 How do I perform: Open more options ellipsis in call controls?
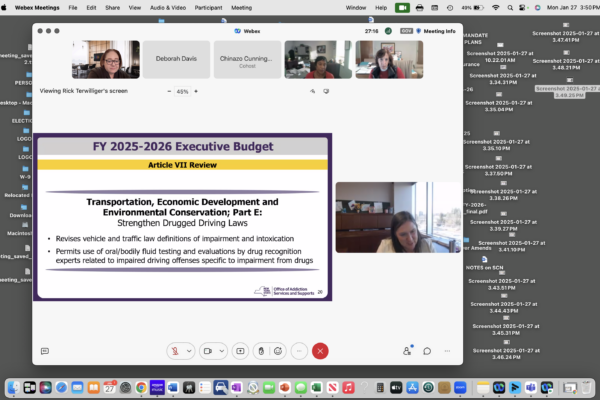point(299,351)
